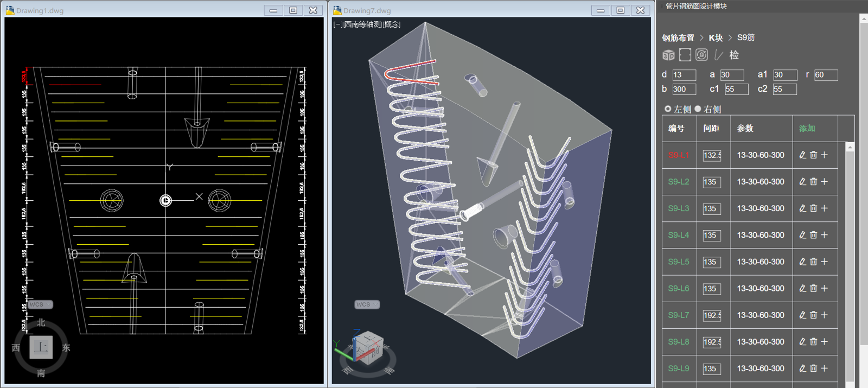This screenshot has height=388, width=868.
Task: Delete row S9-L3 using trash icon
Action: (x=813, y=208)
